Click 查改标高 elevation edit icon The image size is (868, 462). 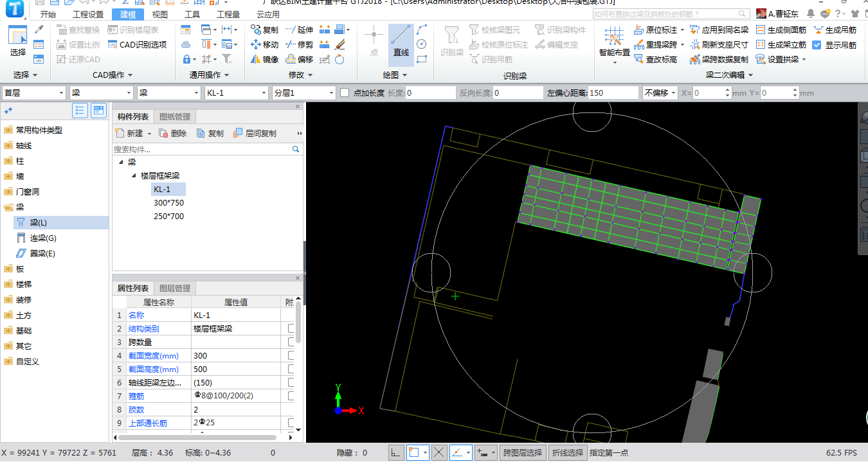tap(655, 59)
